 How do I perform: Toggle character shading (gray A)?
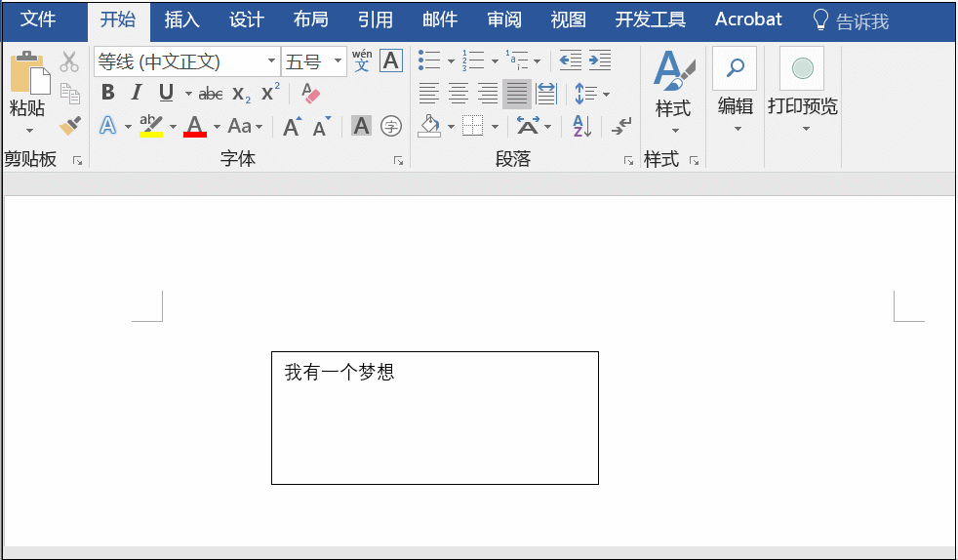(x=362, y=126)
